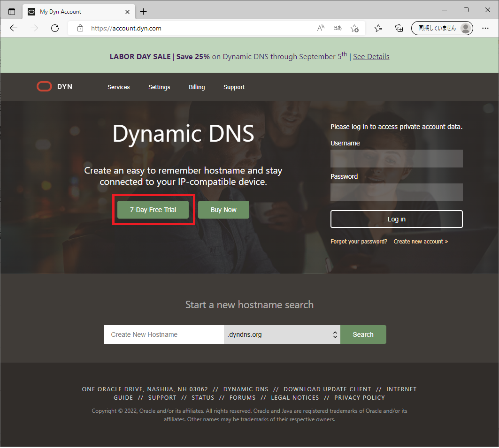Open the Billing menu

tap(197, 87)
